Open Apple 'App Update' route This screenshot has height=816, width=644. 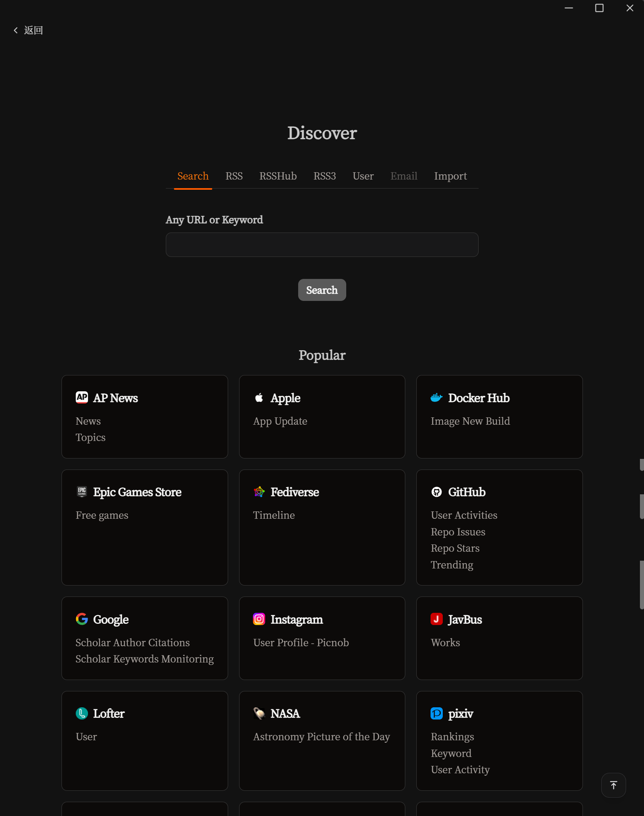pyautogui.click(x=280, y=421)
